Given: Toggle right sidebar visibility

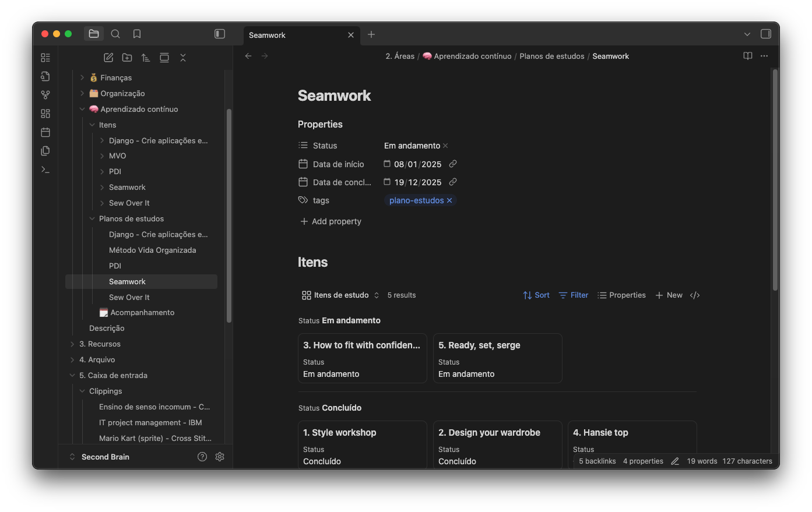Looking at the screenshot, I should pos(766,34).
